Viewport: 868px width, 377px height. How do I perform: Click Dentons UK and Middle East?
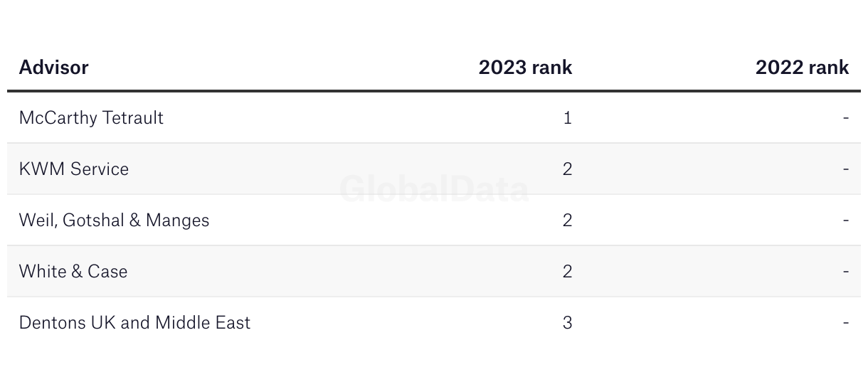[134, 323]
